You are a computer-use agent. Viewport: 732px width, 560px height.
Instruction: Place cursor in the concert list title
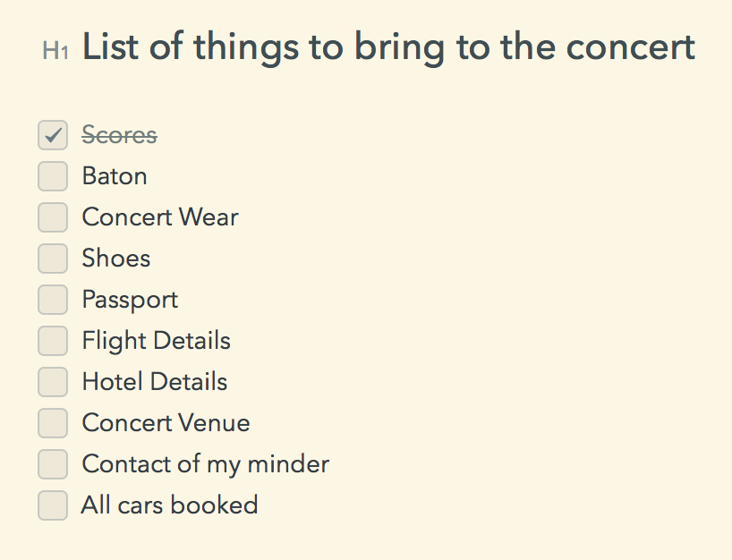[x=389, y=48]
